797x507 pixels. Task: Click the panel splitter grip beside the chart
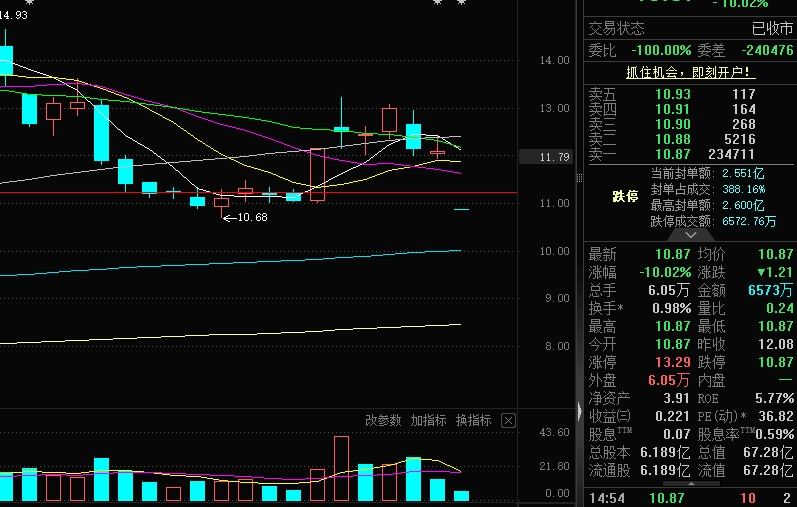(x=579, y=178)
